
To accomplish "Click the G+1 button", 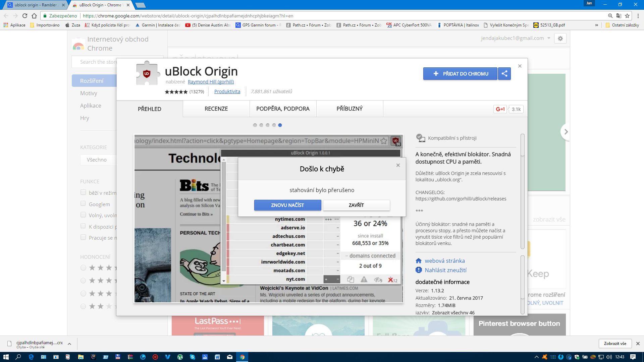I will [x=500, y=109].
